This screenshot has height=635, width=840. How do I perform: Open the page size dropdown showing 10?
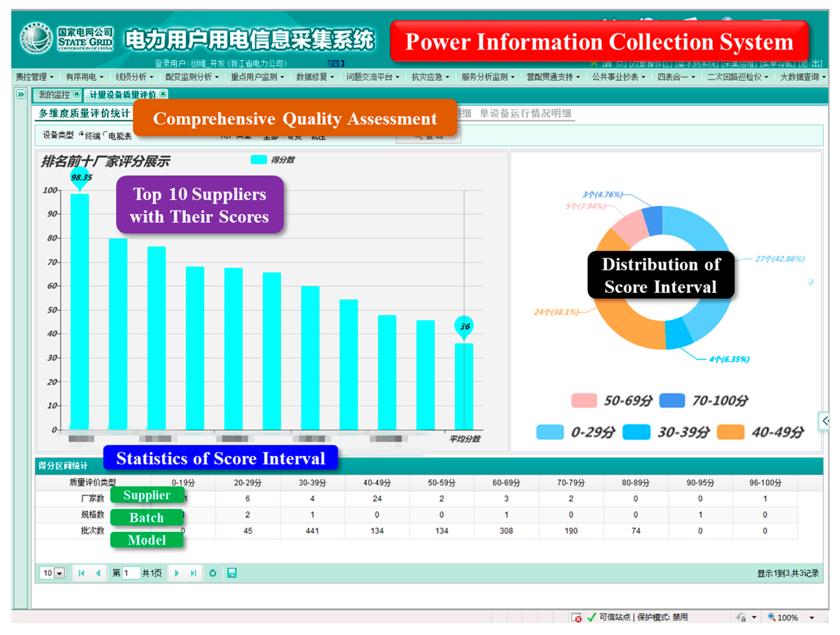[60, 573]
